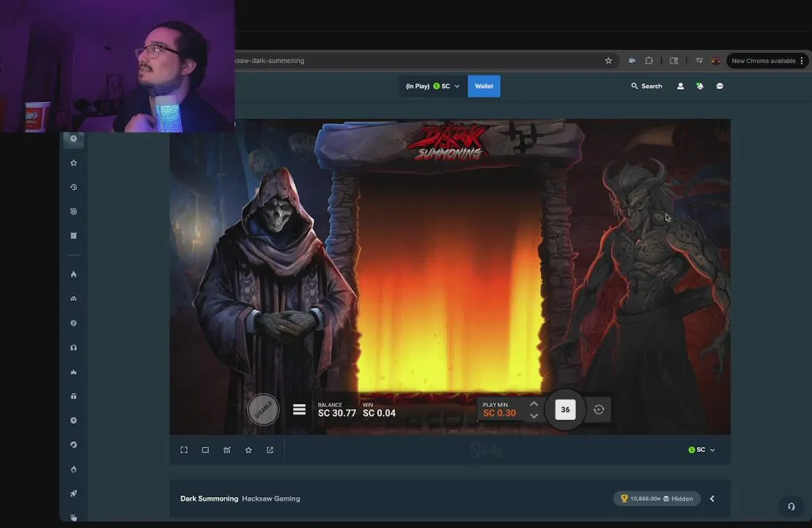Click the BALANCE SC 30.77 text
Screen dimensions: 812x528
pos(336,409)
